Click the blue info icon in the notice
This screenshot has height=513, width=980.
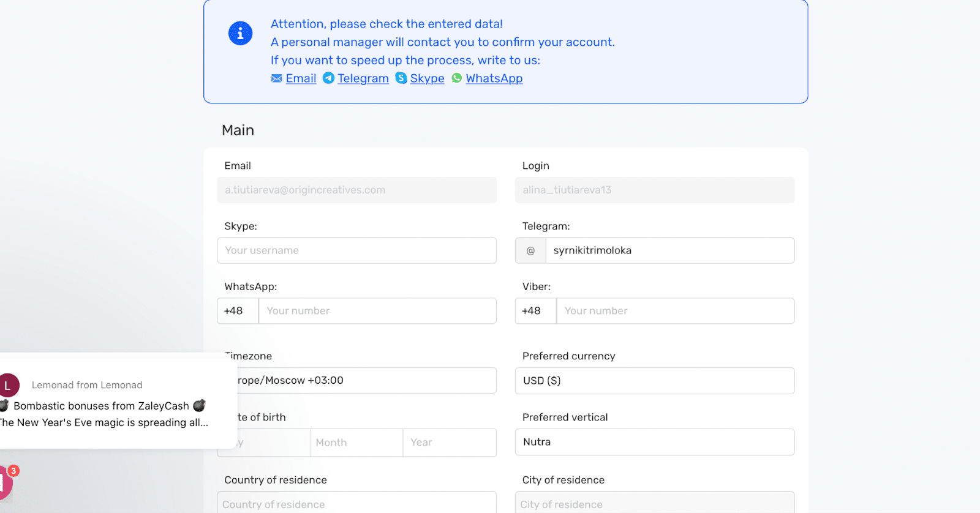pyautogui.click(x=240, y=33)
